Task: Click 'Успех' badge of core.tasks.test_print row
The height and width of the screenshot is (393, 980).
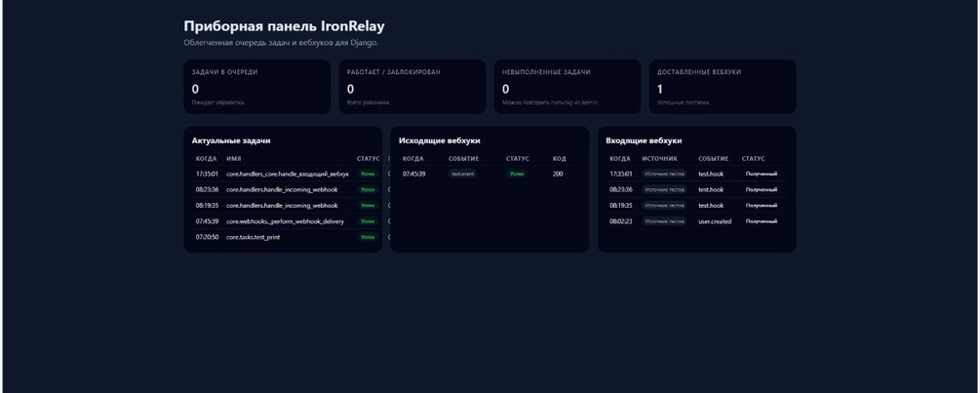Action: click(x=369, y=237)
